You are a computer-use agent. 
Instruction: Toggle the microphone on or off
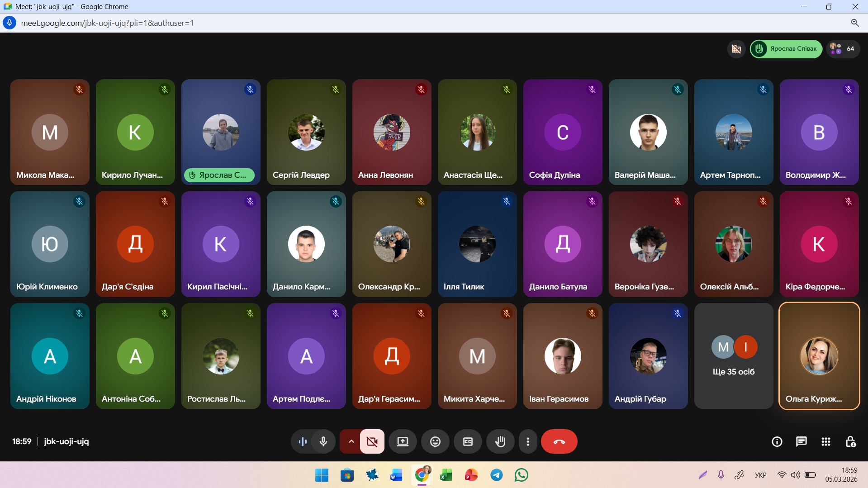[x=323, y=441]
